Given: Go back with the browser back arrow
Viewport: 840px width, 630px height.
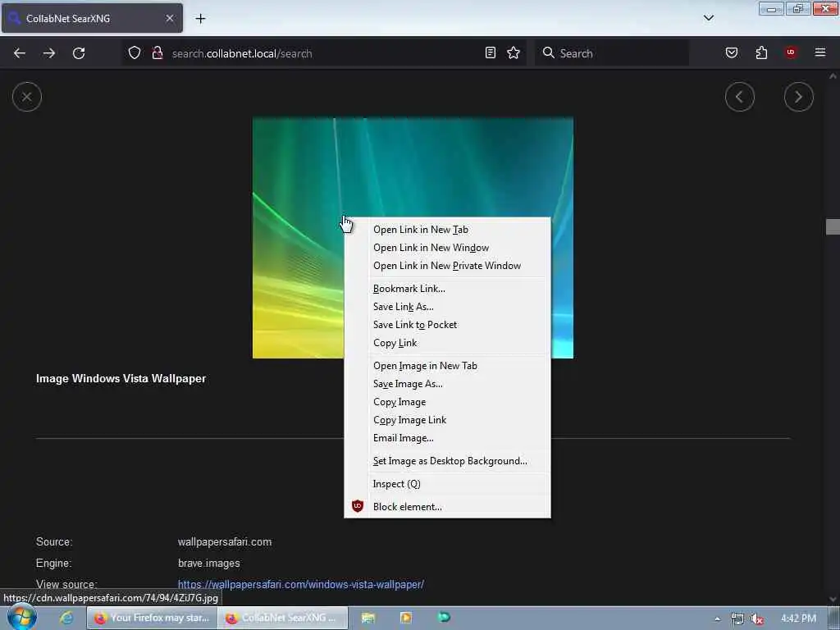Looking at the screenshot, I should 20,53.
